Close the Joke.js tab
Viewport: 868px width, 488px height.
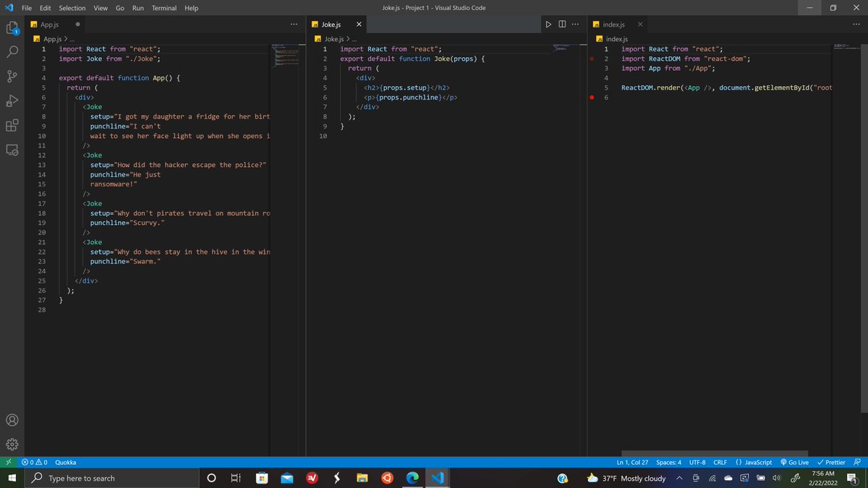359,25
